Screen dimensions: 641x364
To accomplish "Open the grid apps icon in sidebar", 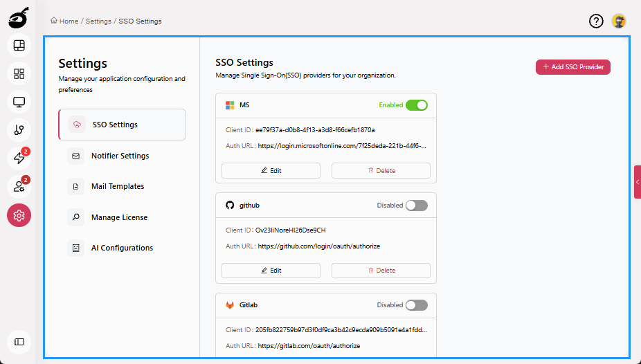I will (19, 73).
